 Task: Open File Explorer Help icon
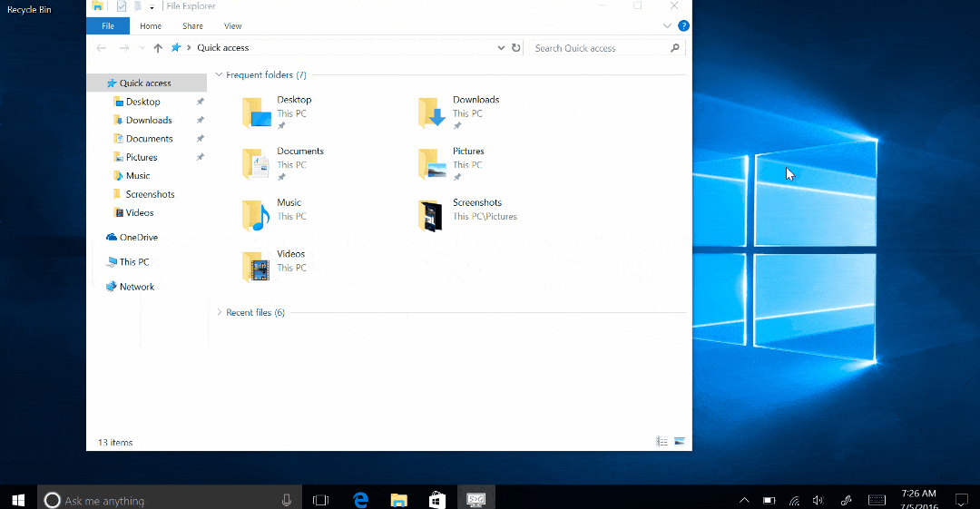pos(683,26)
